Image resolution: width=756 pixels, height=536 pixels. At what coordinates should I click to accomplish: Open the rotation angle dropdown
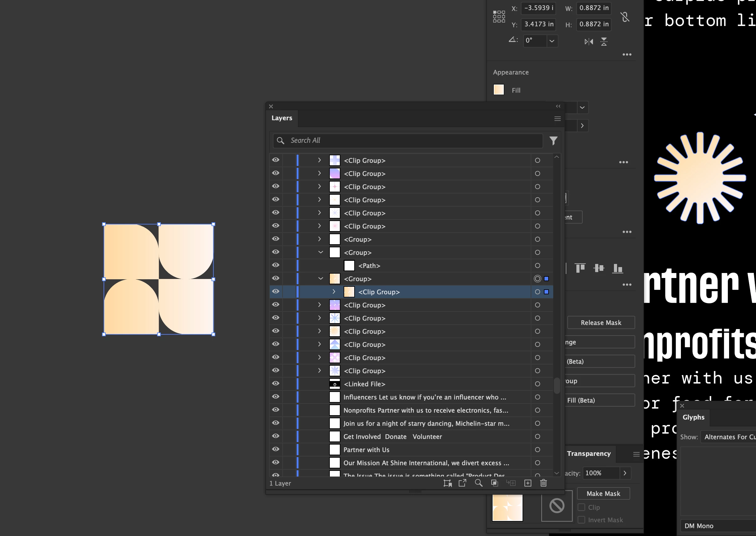tap(551, 41)
